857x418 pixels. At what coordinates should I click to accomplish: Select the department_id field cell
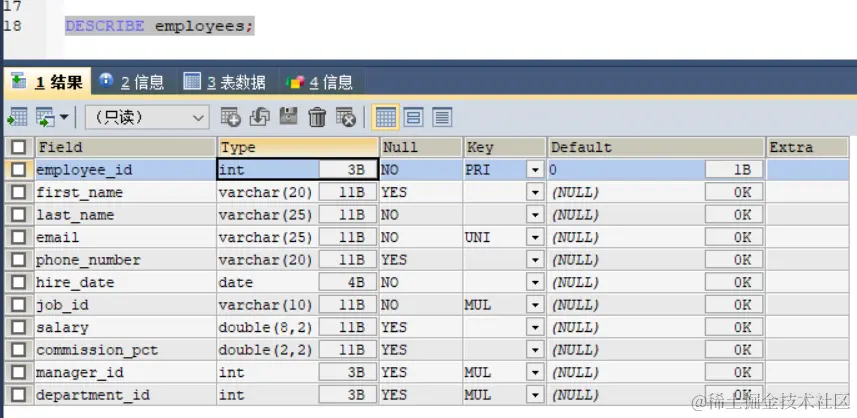pyautogui.click(x=126, y=395)
